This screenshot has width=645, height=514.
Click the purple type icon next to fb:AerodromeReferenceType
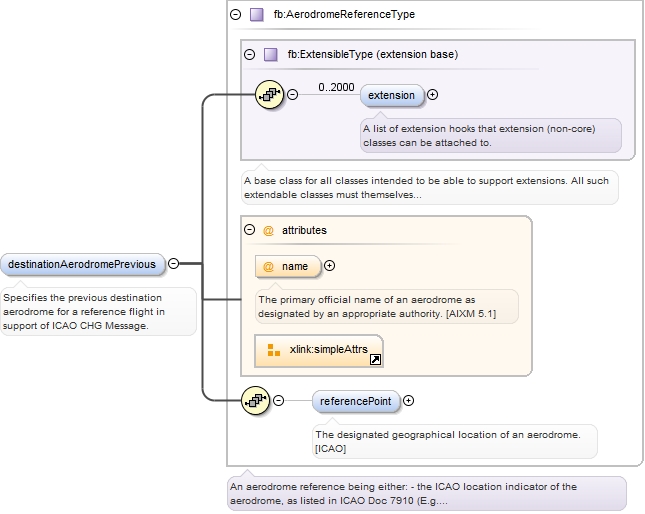[x=256, y=15]
